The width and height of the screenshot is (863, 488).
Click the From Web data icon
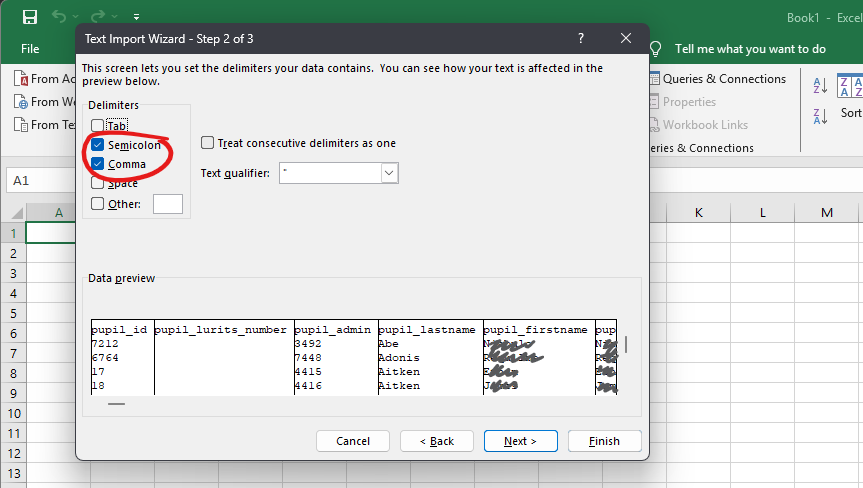coord(20,102)
